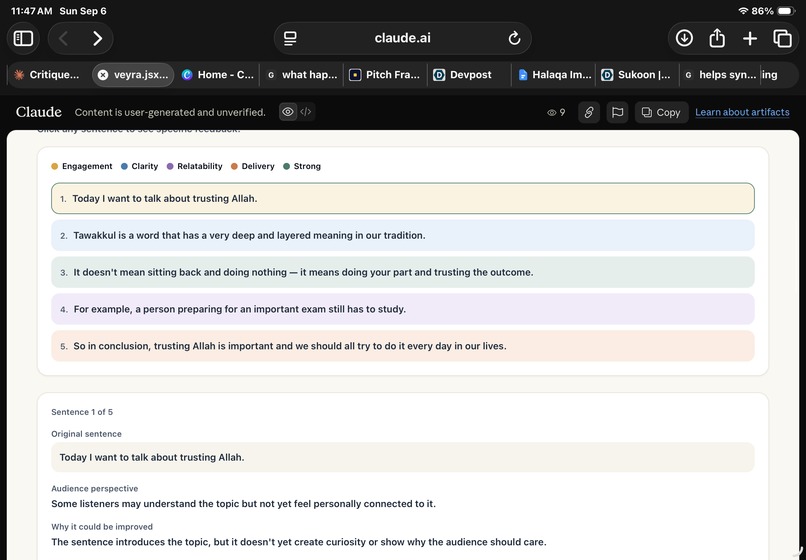Click the Copy button
Image resolution: width=806 pixels, height=560 pixels.
click(x=662, y=112)
